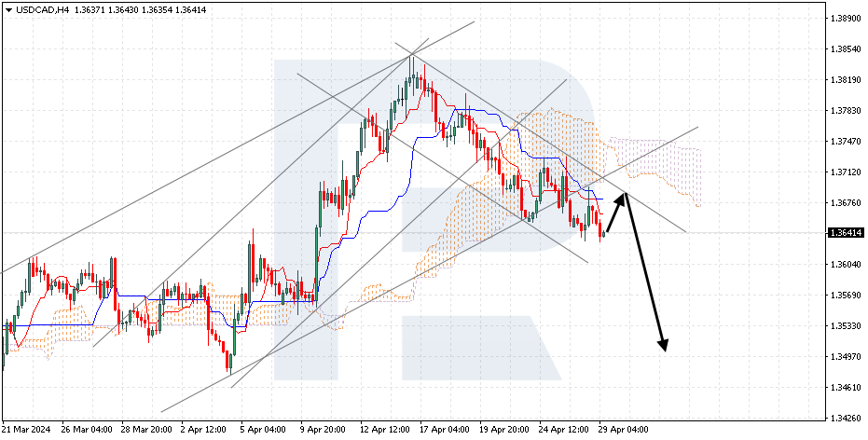Click the 1.38540 price scale label

[846, 48]
